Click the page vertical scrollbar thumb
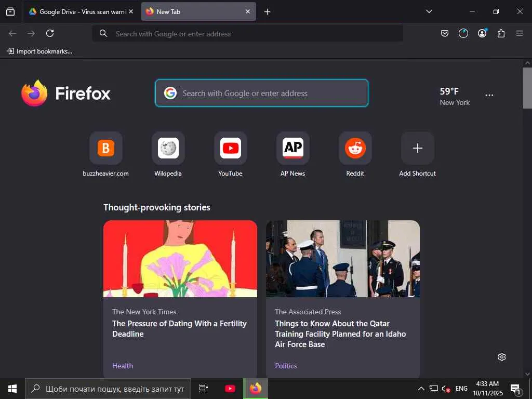This screenshot has width=532, height=399. coord(527,88)
